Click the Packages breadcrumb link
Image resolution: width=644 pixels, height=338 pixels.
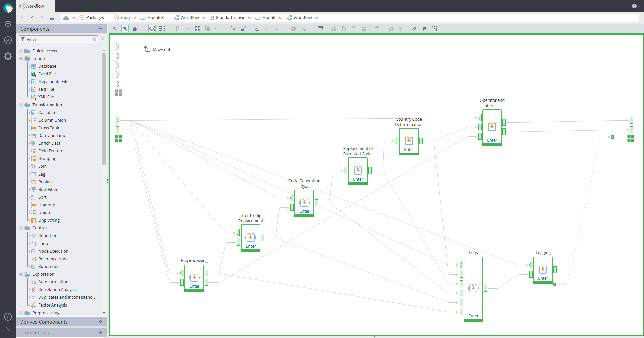tap(95, 18)
